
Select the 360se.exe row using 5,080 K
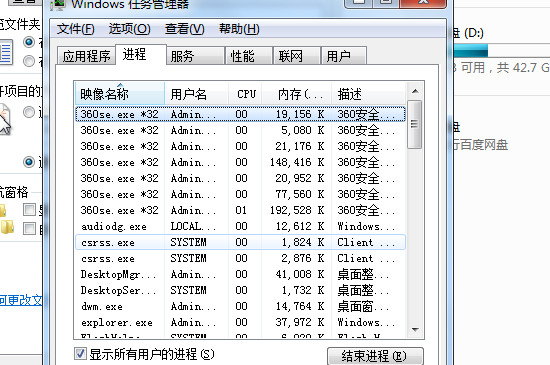[240, 130]
